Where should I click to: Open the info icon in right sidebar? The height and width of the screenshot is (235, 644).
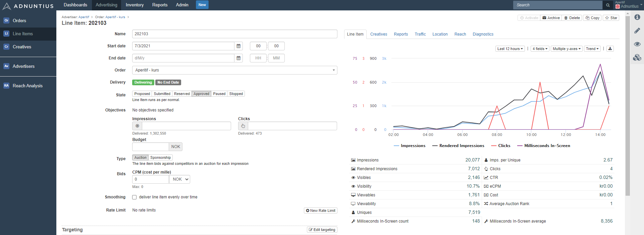(637, 17)
